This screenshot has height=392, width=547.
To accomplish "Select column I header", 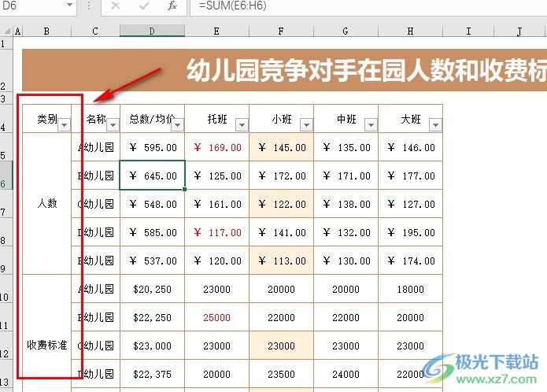I will (468, 31).
